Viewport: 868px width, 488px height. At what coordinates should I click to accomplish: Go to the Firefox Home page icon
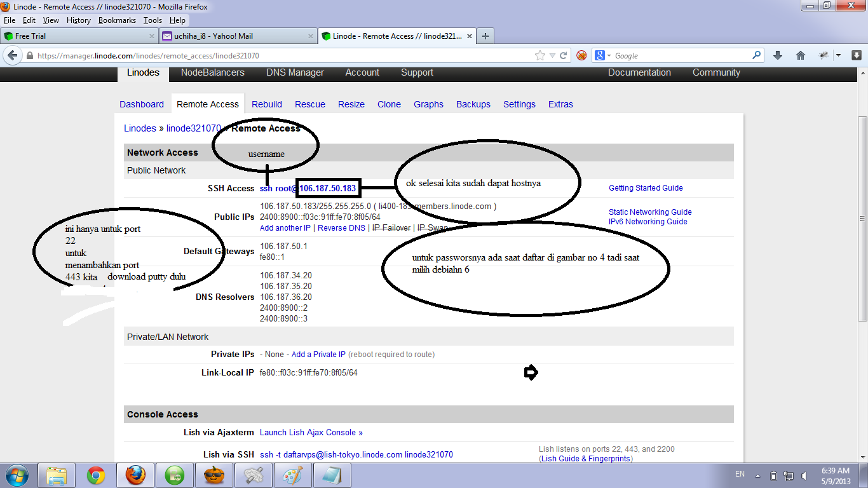click(801, 55)
